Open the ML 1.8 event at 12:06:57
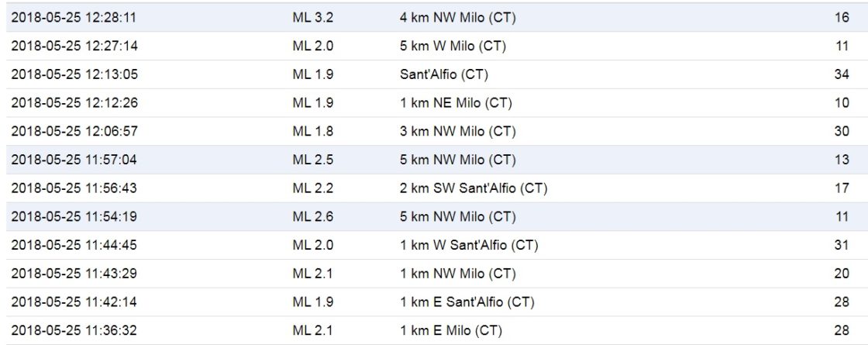The width and height of the screenshot is (868, 345). 434,131
